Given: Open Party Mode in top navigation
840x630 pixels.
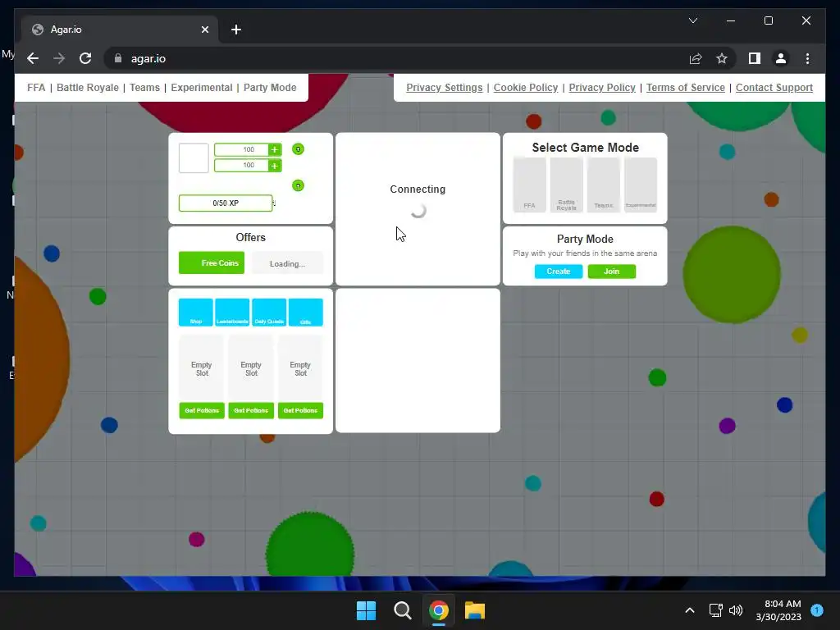Looking at the screenshot, I should [269, 87].
